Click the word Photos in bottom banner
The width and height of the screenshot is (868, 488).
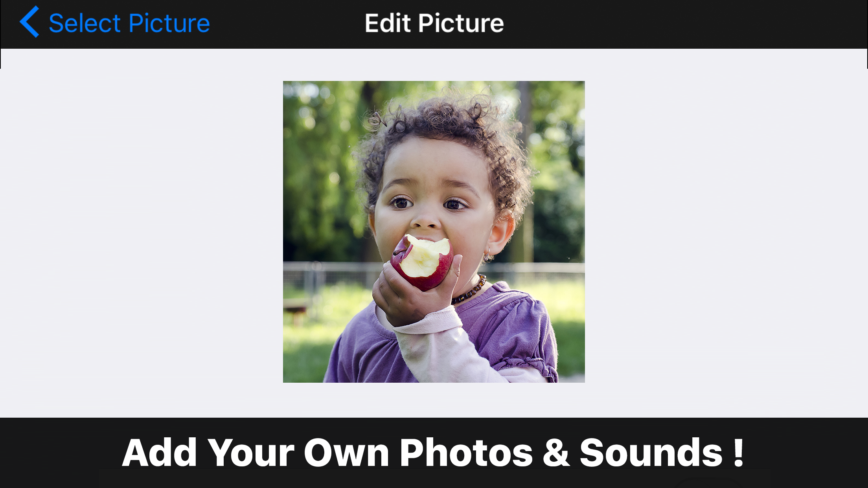(x=466, y=453)
